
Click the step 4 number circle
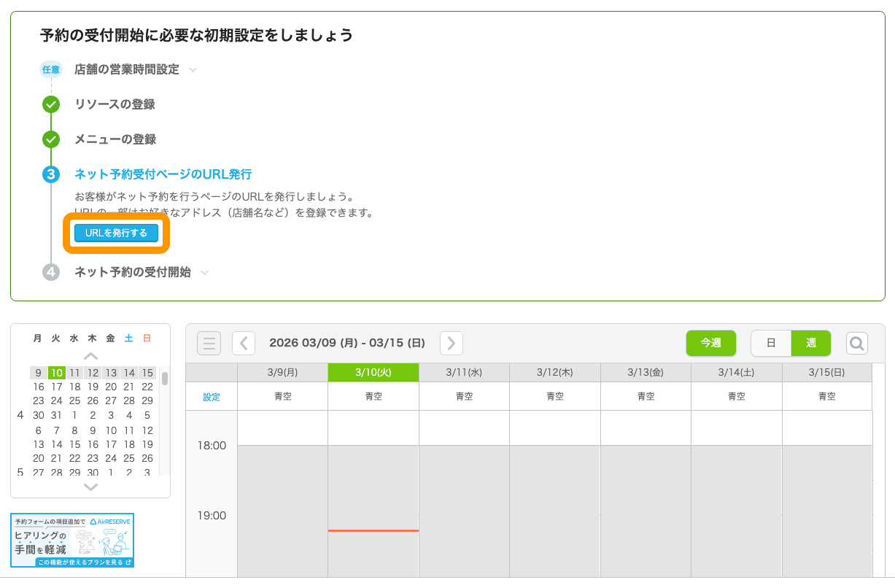pyautogui.click(x=50, y=272)
